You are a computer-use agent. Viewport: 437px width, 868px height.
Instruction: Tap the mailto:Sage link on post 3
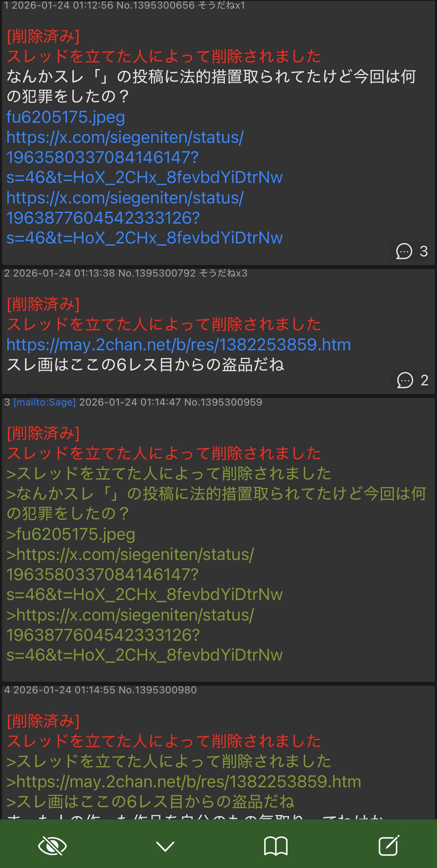pos(44,402)
